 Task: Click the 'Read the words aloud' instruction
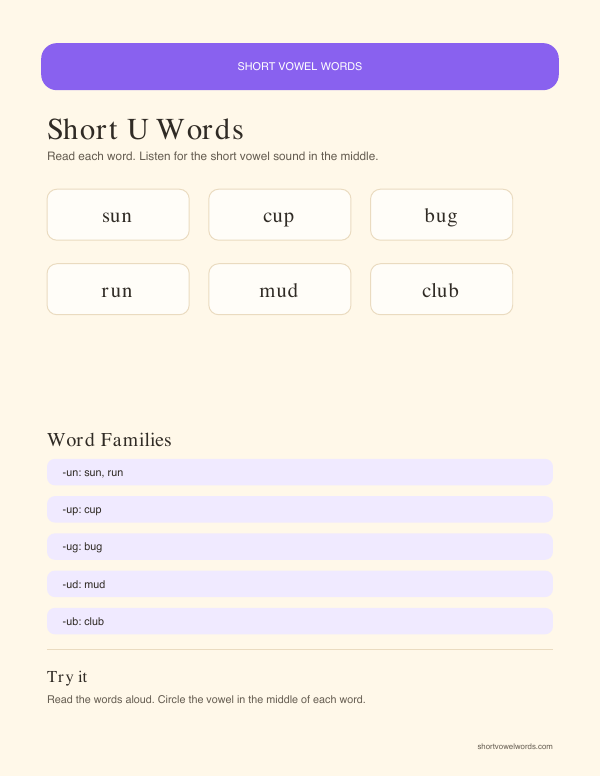click(x=206, y=700)
